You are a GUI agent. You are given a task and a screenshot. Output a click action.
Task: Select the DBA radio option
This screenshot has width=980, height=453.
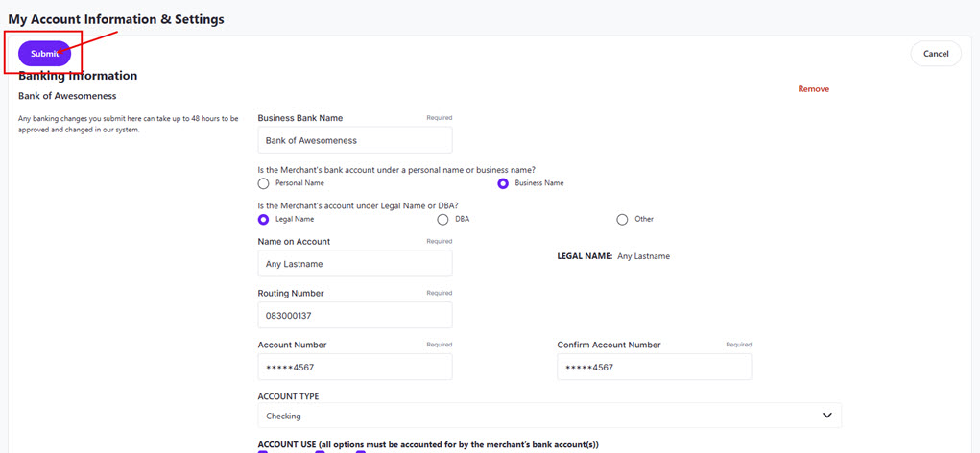tap(442, 219)
